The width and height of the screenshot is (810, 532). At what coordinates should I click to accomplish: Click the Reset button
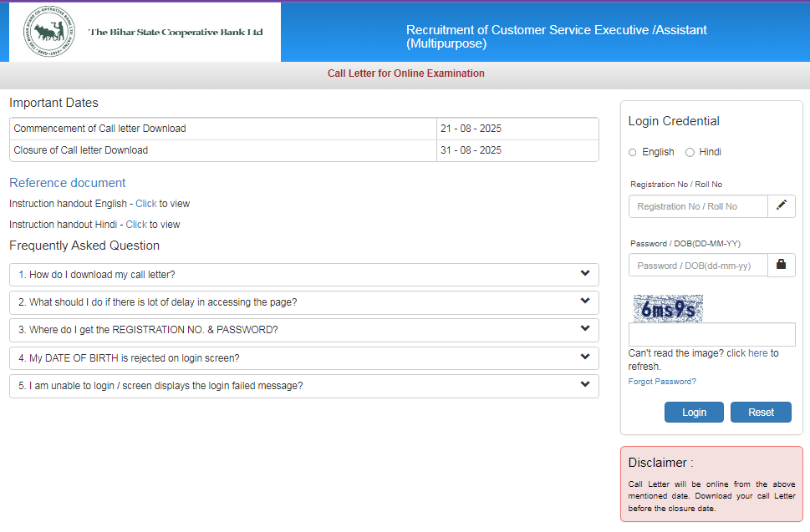pyautogui.click(x=760, y=412)
